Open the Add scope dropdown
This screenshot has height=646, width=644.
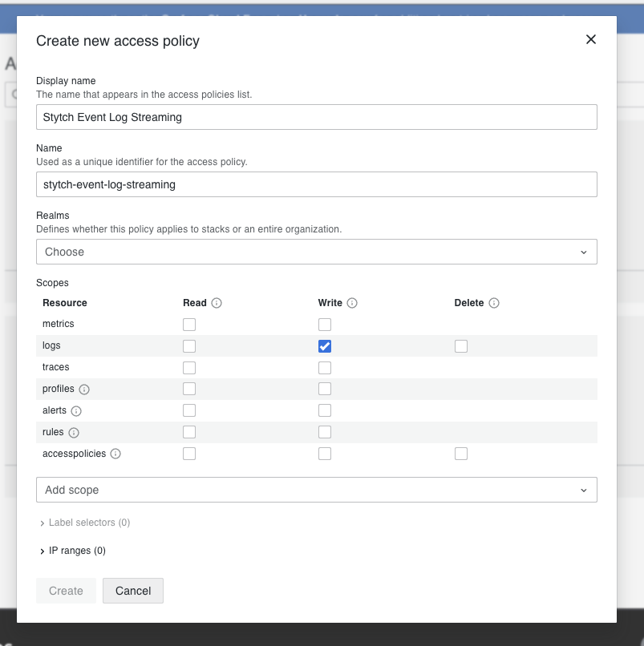click(x=316, y=489)
